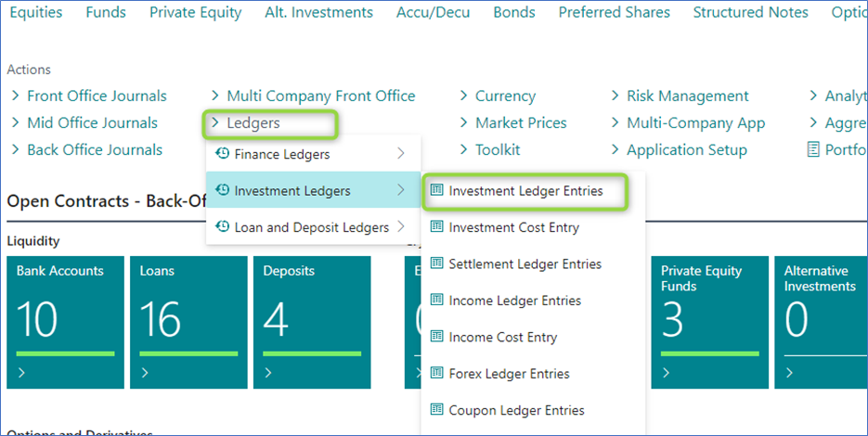Select Income Cost Entry from submenu

point(502,338)
